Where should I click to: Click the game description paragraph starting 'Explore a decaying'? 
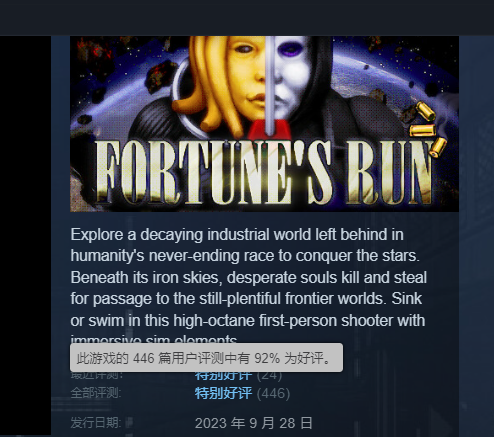point(248,285)
